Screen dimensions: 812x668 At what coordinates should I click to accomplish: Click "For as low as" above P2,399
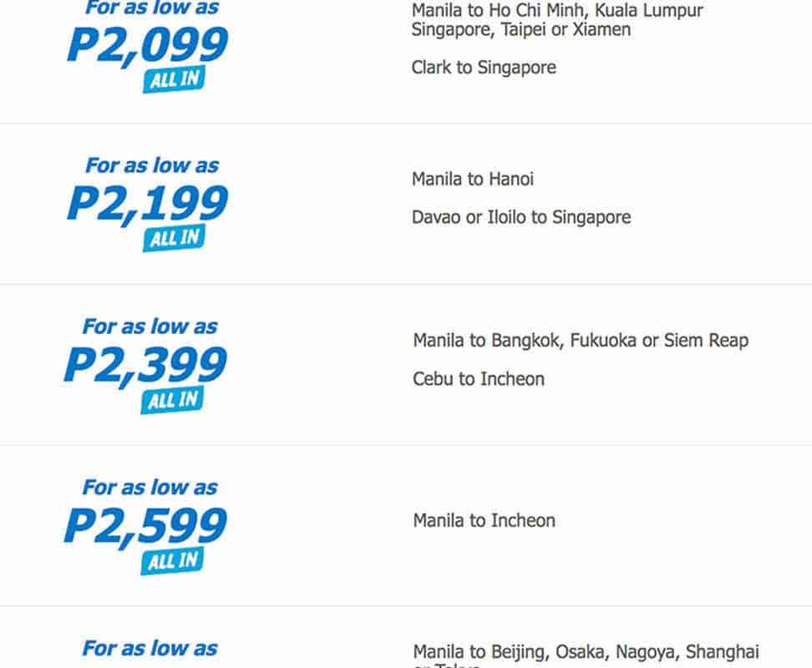150,326
